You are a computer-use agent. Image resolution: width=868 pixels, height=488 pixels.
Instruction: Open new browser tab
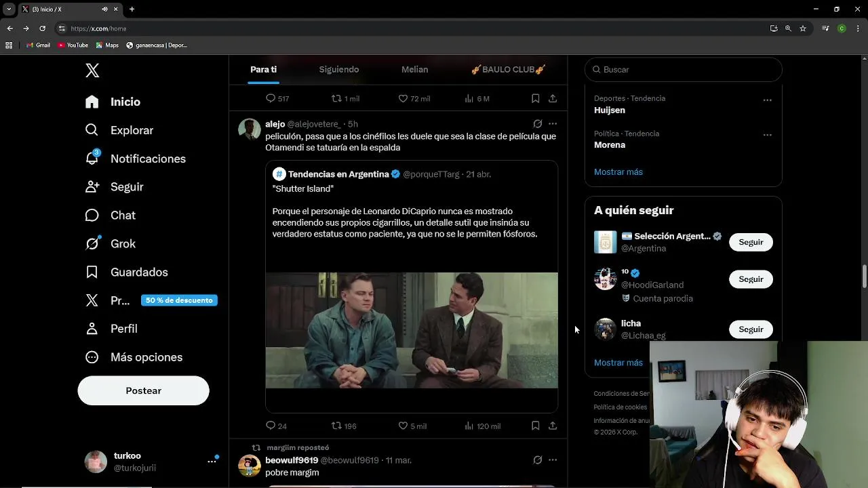pos(132,9)
